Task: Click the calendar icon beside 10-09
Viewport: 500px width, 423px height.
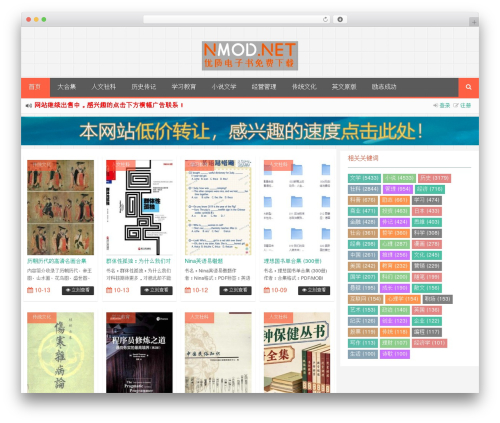Action: [x=267, y=290]
